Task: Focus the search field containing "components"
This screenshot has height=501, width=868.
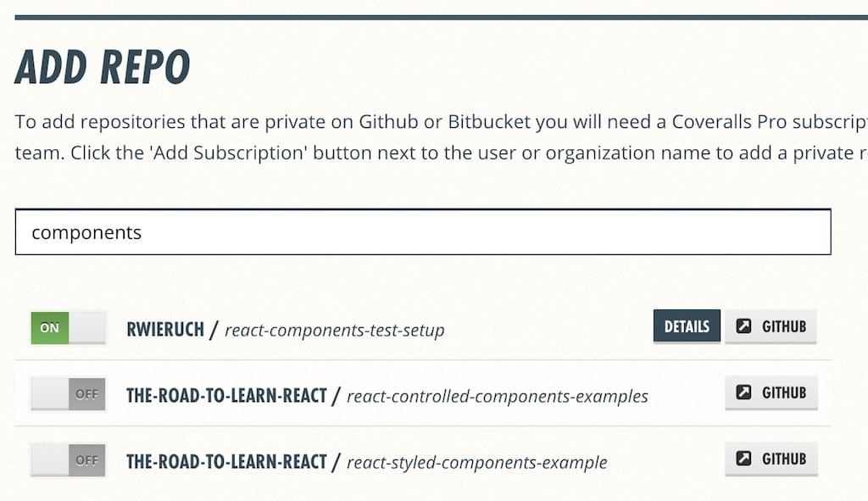Action: pyautogui.click(x=423, y=232)
